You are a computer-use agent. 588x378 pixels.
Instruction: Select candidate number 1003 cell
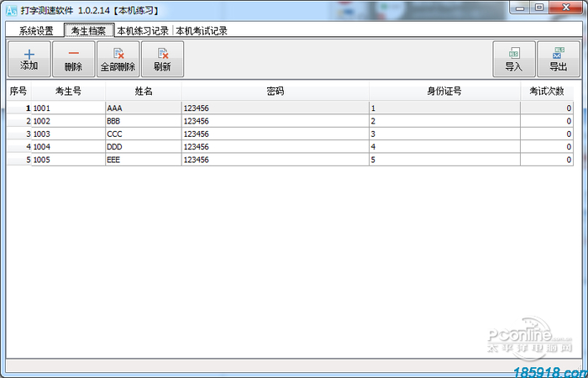tap(68, 134)
